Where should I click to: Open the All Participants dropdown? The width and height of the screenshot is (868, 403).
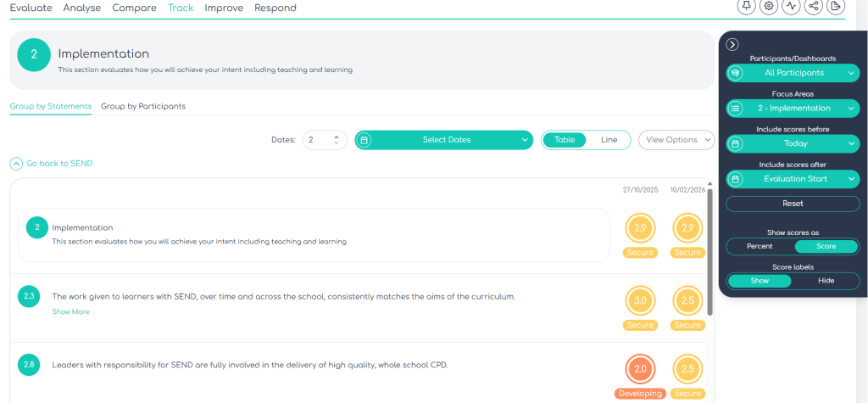pyautogui.click(x=793, y=73)
